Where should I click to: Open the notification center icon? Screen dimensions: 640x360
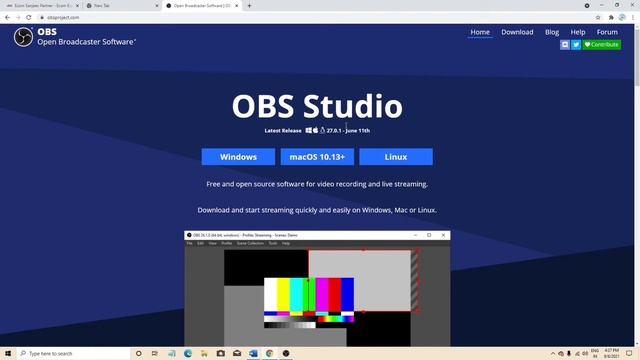[x=629, y=353]
